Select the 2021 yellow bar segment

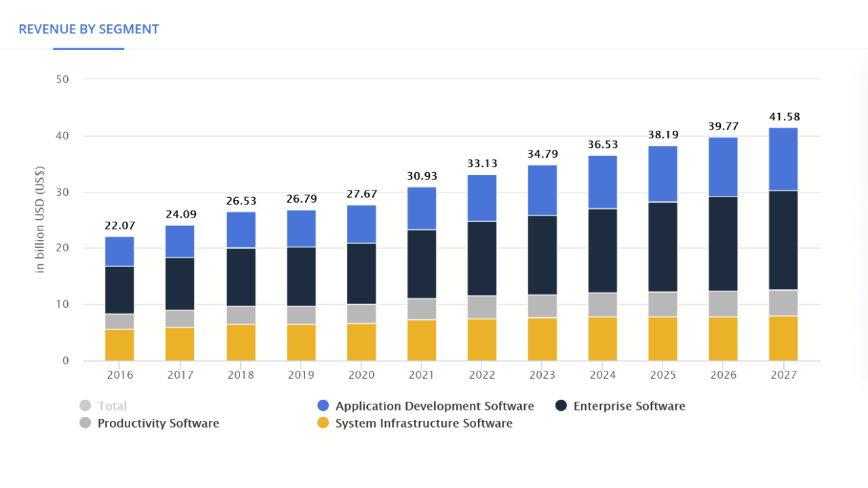point(422,340)
